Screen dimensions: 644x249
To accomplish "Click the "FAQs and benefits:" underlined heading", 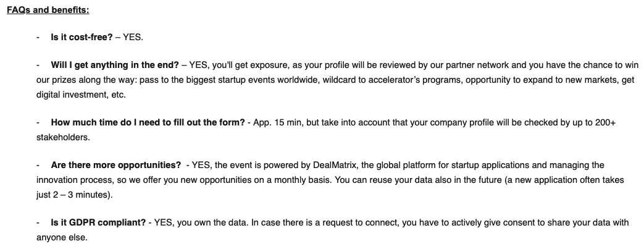I will tap(48, 11).
